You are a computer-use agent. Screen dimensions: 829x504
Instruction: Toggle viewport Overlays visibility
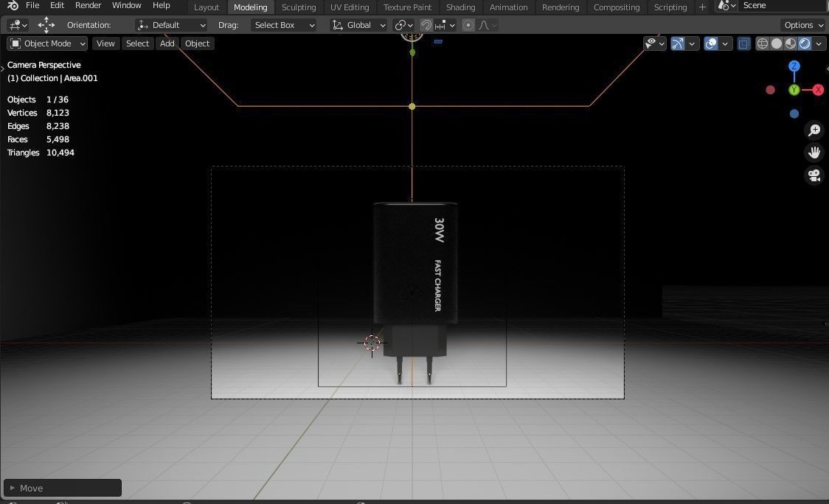pyautogui.click(x=710, y=43)
